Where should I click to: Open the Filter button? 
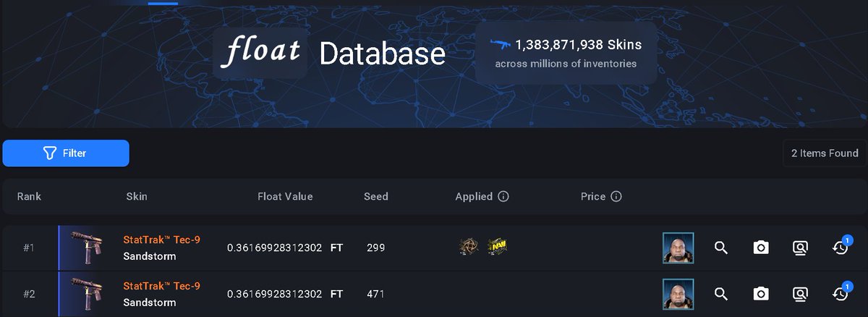pos(66,153)
